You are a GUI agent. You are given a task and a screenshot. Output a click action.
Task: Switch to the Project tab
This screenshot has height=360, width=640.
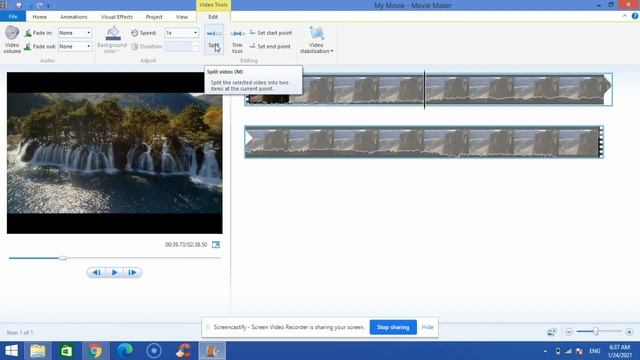pos(154,17)
